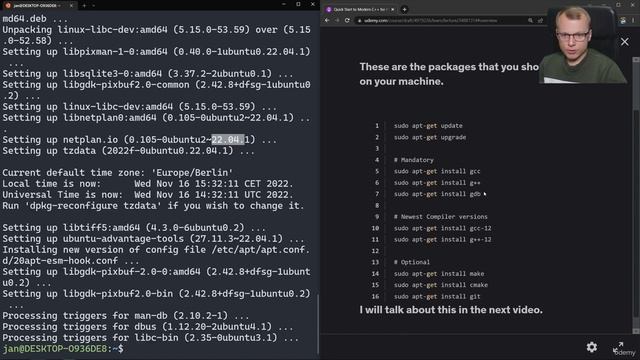
Task: Click the browser forward arrow
Action: coord(337,20)
